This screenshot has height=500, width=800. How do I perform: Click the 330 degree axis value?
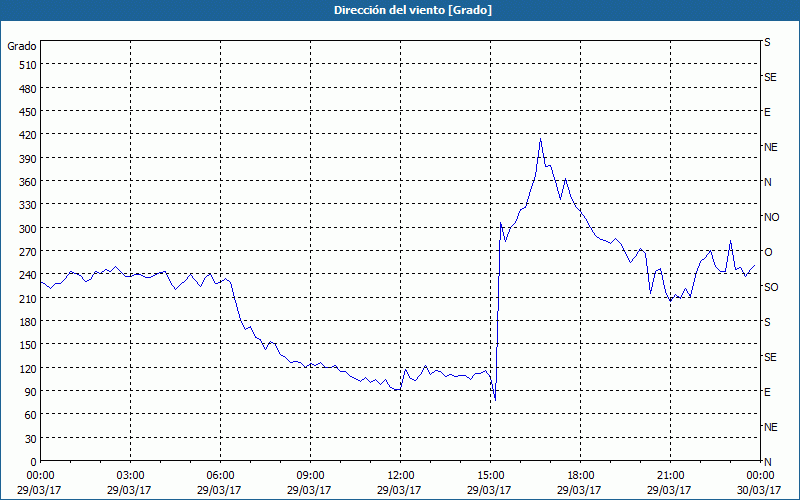pyautogui.click(x=28, y=205)
